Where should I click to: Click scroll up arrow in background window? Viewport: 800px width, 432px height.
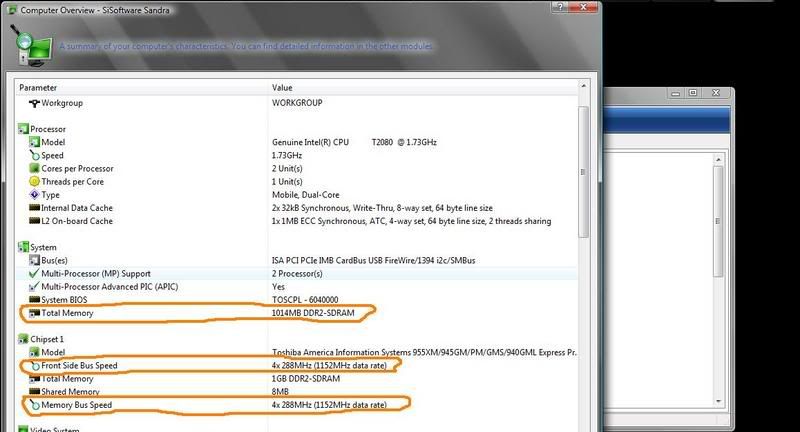pyautogui.click(x=718, y=160)
